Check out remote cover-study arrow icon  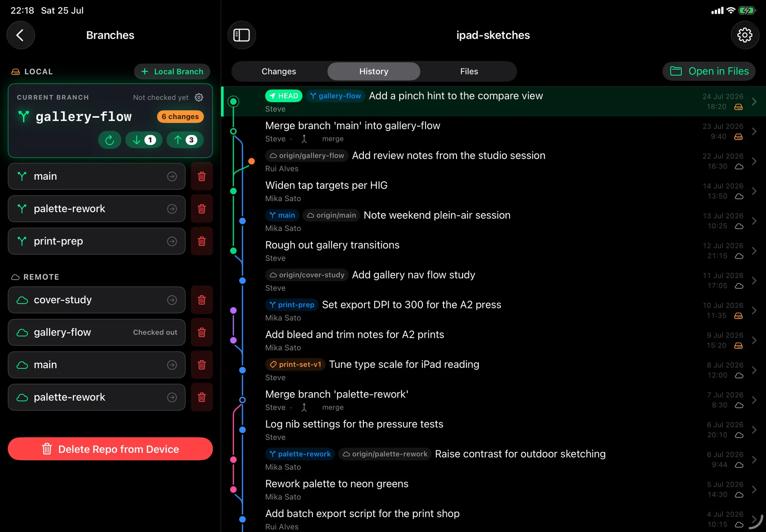pyautogui.click(x=172, y=300)
